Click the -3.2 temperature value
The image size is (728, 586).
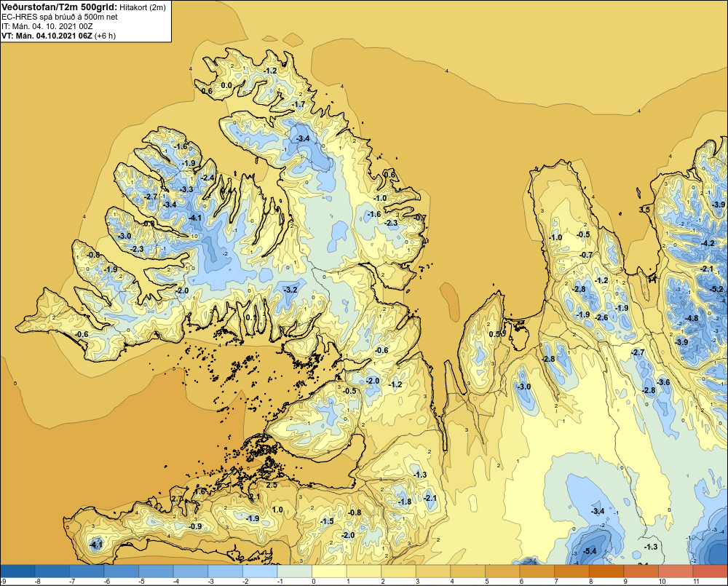click(290, 290)
